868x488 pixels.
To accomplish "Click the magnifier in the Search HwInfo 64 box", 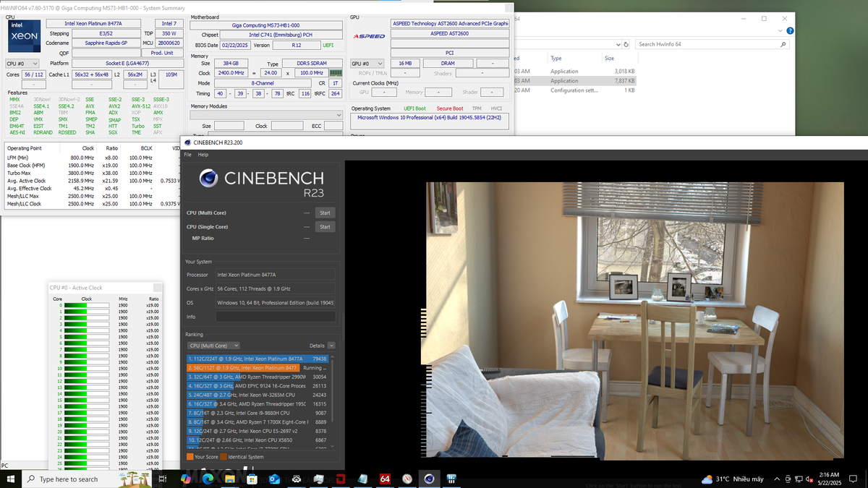I will 783,43.
